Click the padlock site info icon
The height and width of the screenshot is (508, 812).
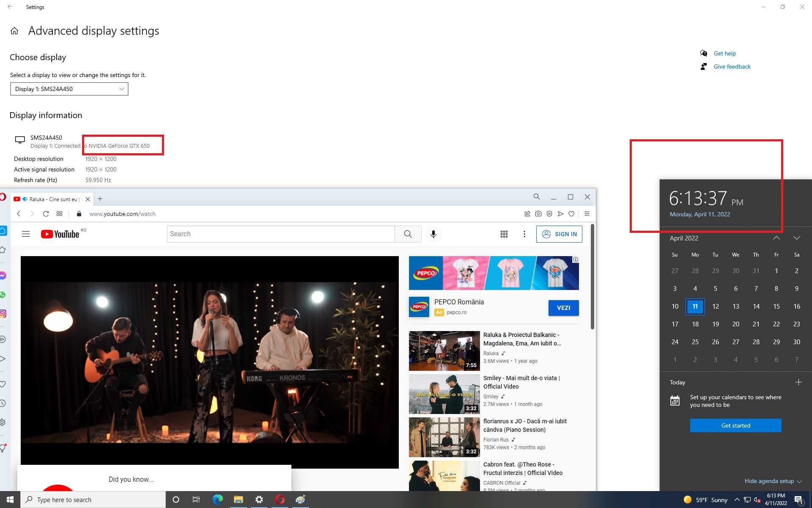click(79, 214)
